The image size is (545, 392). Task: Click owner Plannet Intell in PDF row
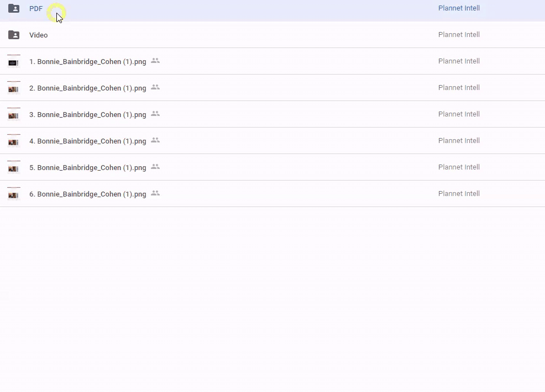point(459,8)
